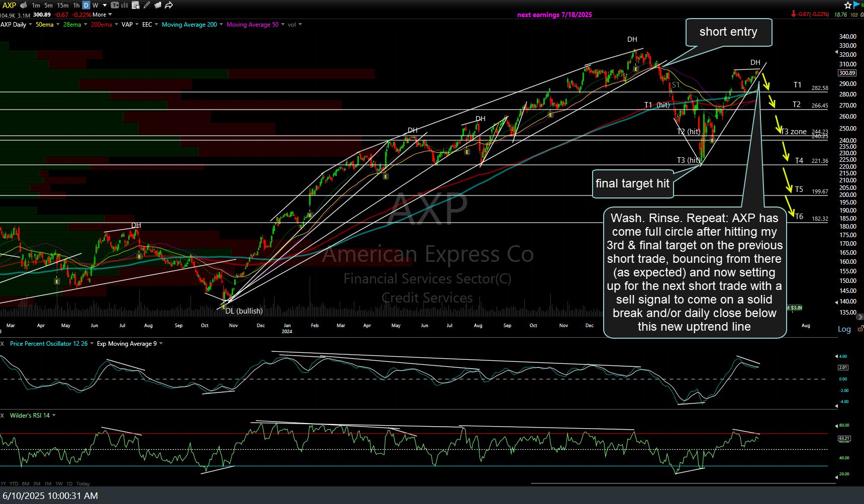Image resolution: width=864 pixels, height=504 pixels.
Task: Expand the More quote details dropdown
Action: point(102,15)
